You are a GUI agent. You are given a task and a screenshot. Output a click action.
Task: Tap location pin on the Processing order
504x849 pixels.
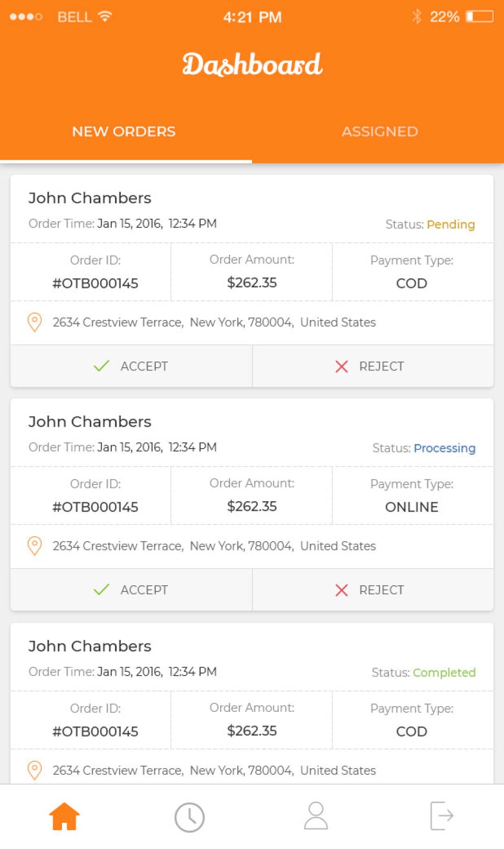[35, 546]
